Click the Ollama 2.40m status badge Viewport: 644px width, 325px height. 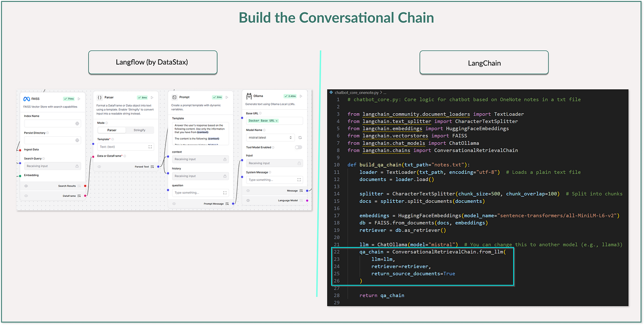tap(291, 96)
